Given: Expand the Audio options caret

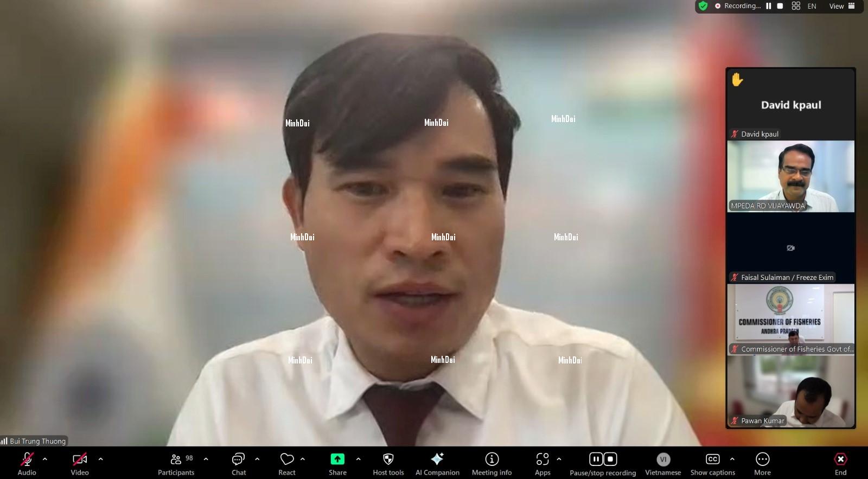Looking at the screenshot, I should click(45, 459).
